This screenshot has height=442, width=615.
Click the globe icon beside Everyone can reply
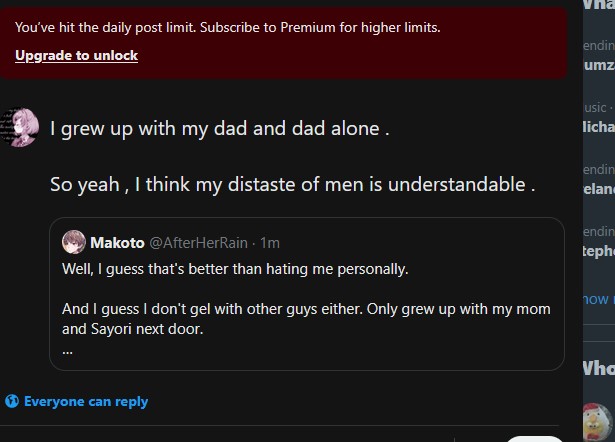click(x=12, y=401)
